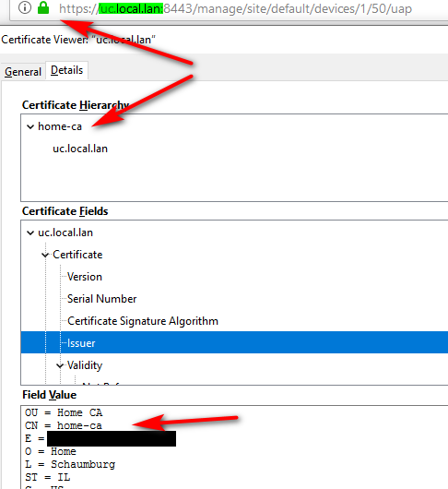448x489 pixels.
Task: Select uc.local.lan in Certificate Hierarchy
Action: tap(80, 149)
